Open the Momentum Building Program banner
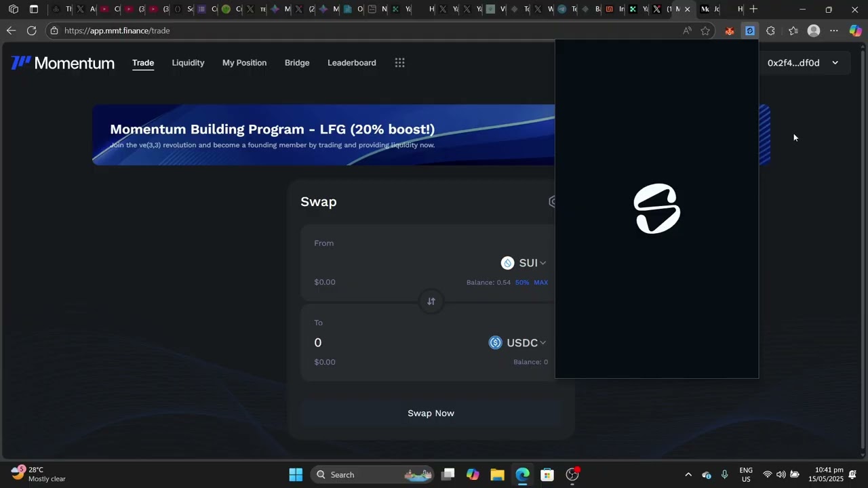 pyautogui.click(x=323, y=135)
